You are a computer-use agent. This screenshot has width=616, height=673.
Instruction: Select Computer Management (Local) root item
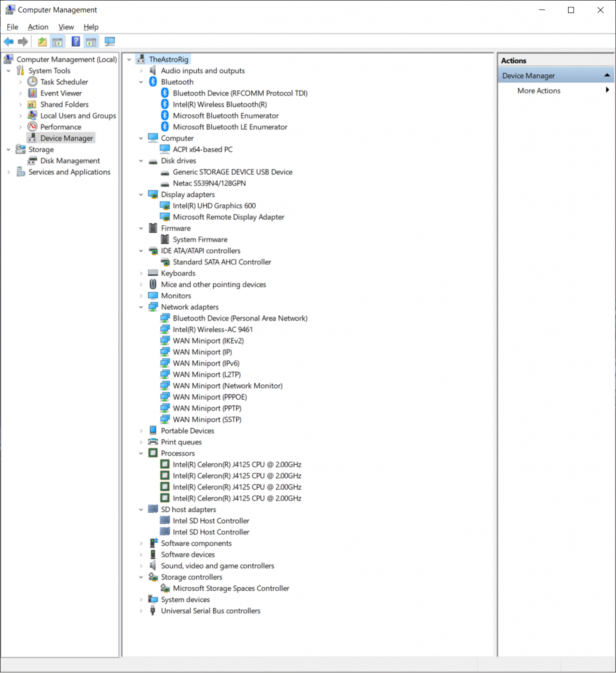(66, 59)
